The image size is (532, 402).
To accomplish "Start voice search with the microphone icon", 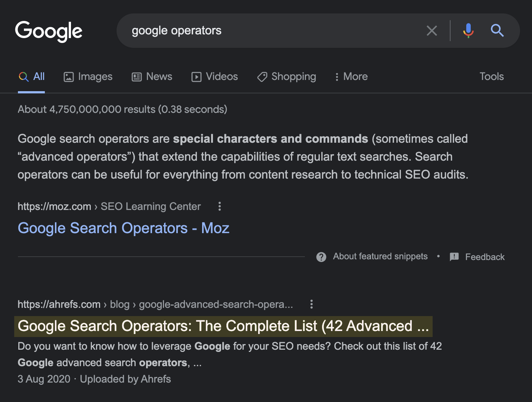I will click(468, 31).
